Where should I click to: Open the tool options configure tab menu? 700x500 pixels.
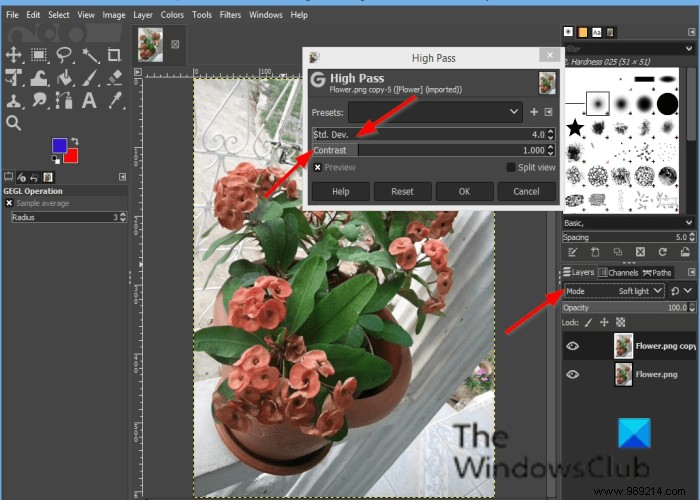(122, 177)
